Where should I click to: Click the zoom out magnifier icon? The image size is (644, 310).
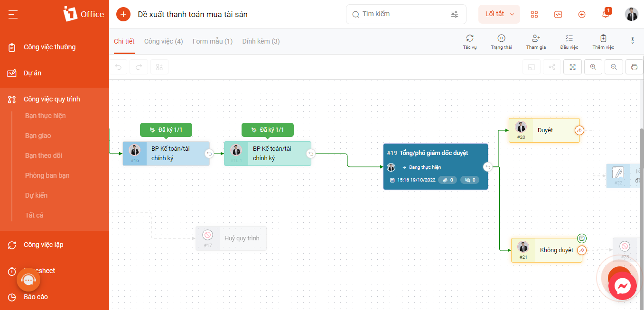click(x=614, y=67)
